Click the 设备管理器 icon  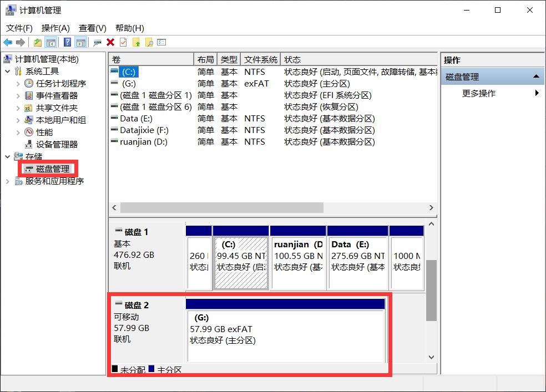29,144
